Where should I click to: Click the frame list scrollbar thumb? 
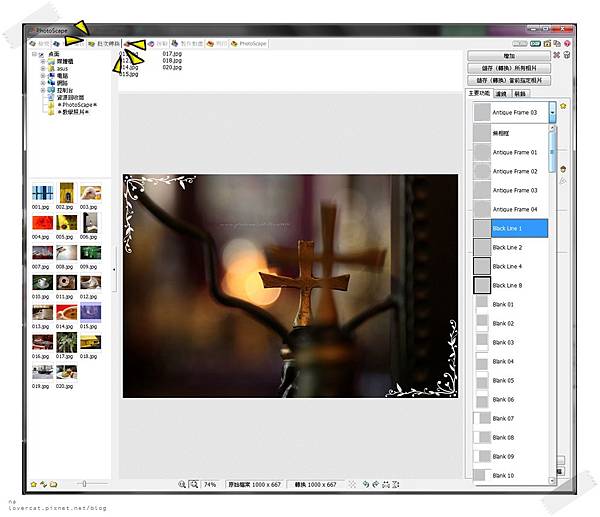coord(552,152)
